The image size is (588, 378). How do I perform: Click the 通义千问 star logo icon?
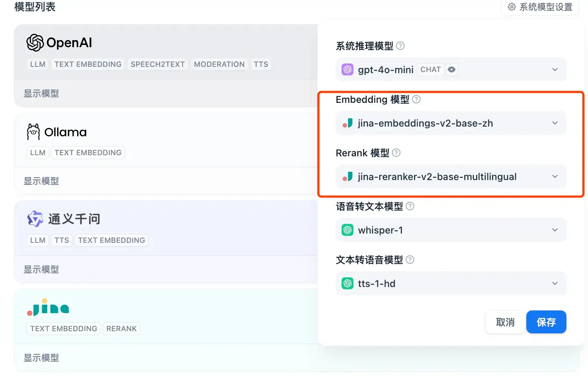pyautogui.click(x=35, y=219)
